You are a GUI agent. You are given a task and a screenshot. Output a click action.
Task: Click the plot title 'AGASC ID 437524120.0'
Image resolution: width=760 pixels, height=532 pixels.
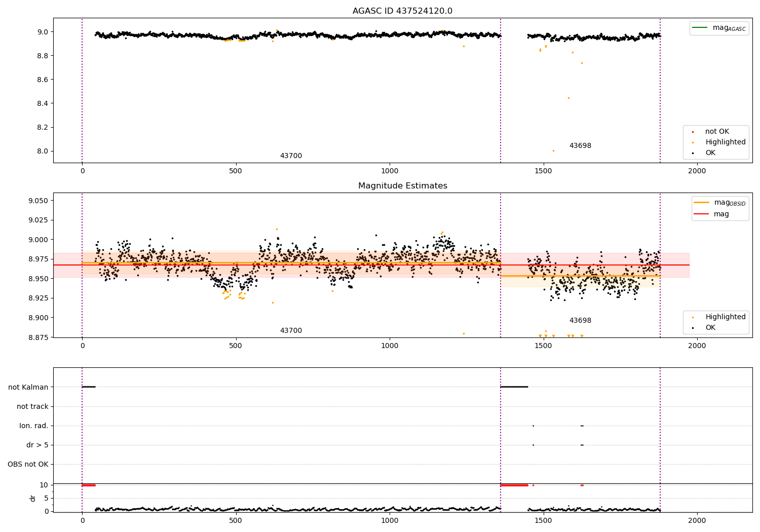pyautogui.click(x=402, y=11)
